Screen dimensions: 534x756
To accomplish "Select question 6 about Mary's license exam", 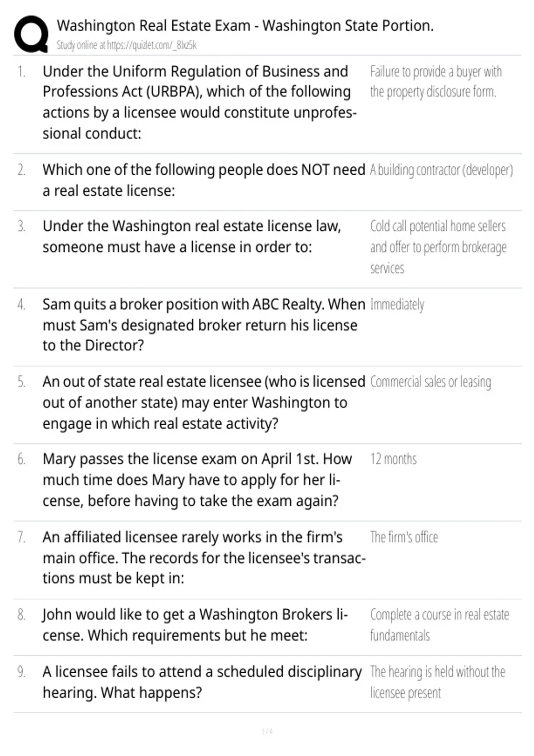I will click(x=197, y=480).
